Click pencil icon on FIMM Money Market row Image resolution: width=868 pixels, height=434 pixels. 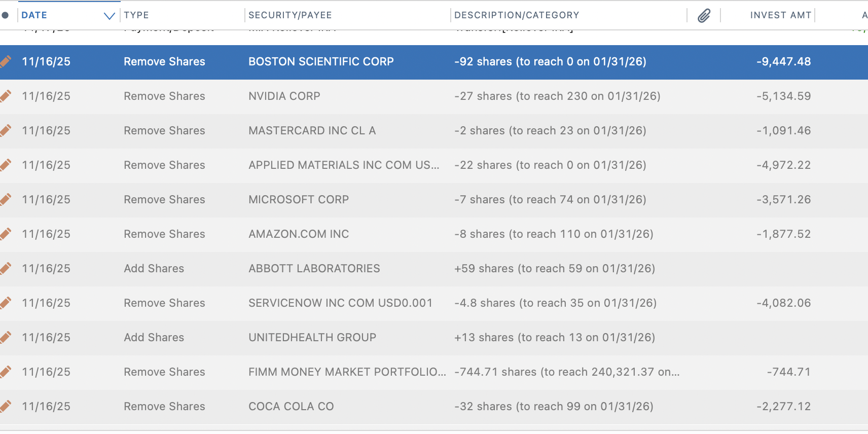6,372
